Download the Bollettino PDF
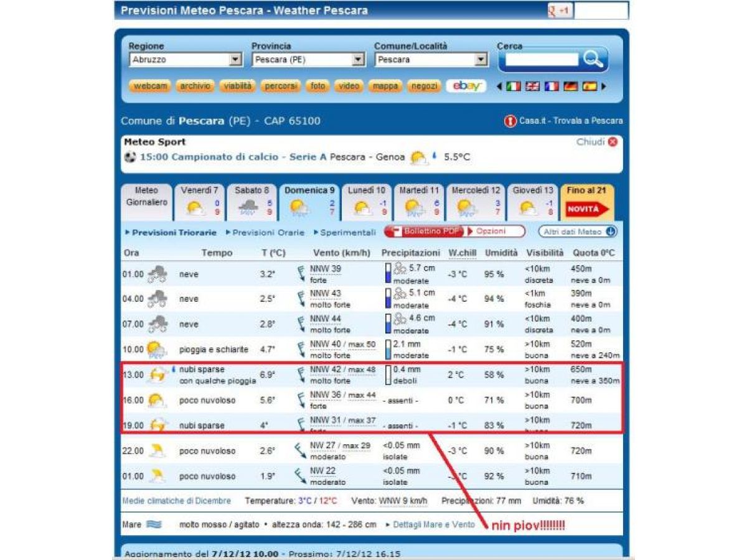Image resolution: width=747 pixels, height=560 pixels. (424, 231)
